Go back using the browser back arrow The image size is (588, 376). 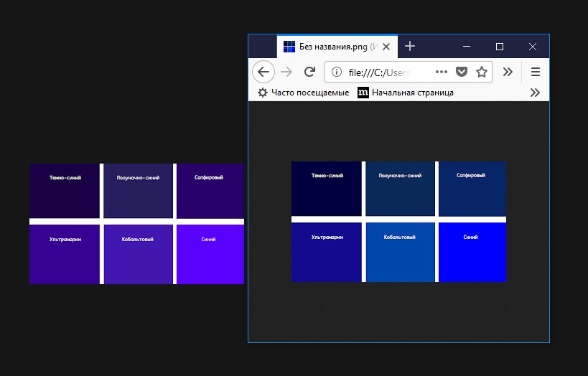[x=263, y=72]
